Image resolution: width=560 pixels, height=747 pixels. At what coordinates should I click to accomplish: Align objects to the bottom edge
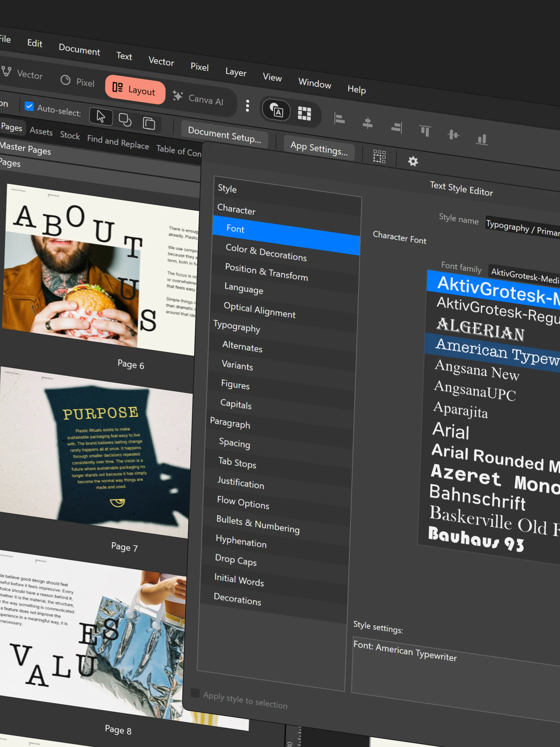[x=482, y=139]
